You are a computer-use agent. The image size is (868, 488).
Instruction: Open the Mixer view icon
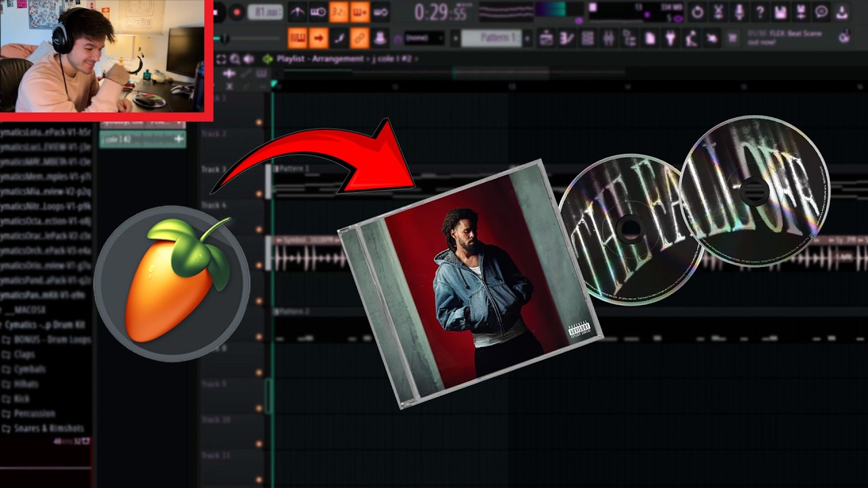(608, 38)
